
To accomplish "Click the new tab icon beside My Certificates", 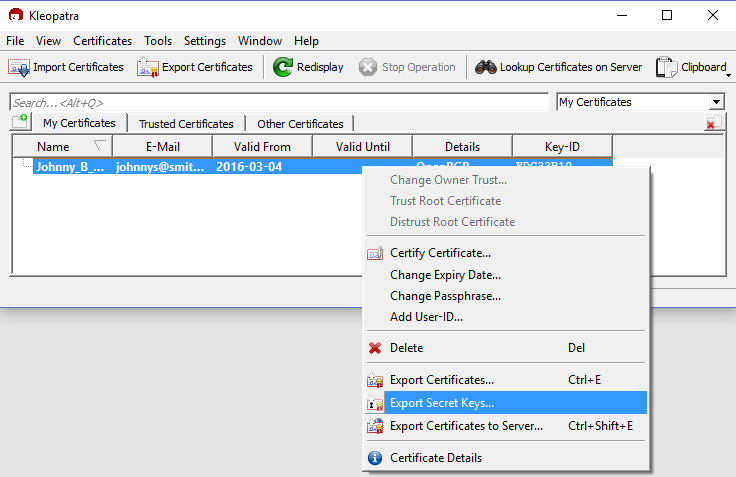I will point(20,122).
